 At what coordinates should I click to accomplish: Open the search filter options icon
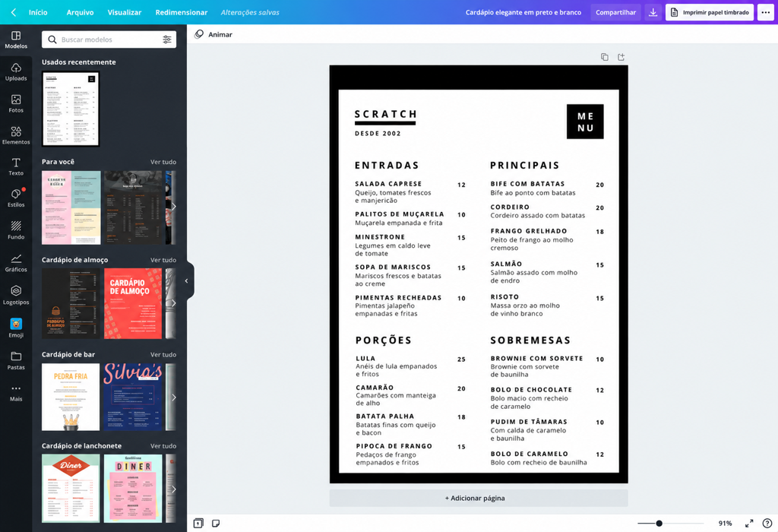[167, 40]
